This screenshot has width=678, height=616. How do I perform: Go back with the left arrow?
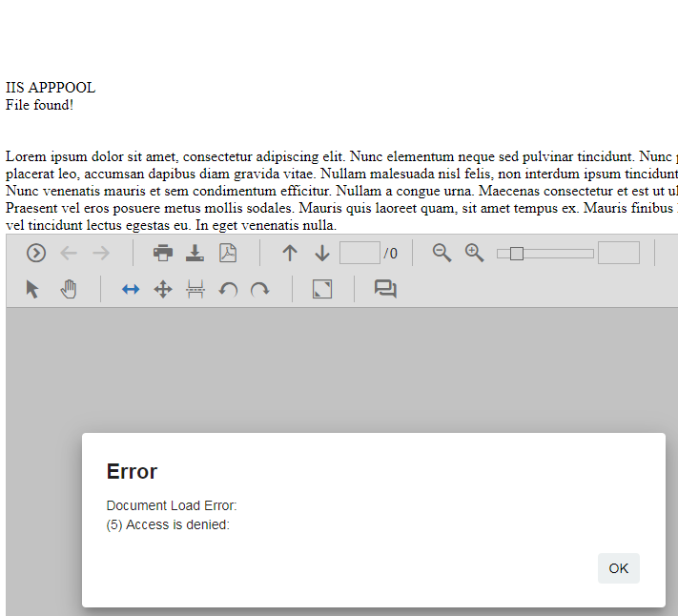(x=69, y=253)
